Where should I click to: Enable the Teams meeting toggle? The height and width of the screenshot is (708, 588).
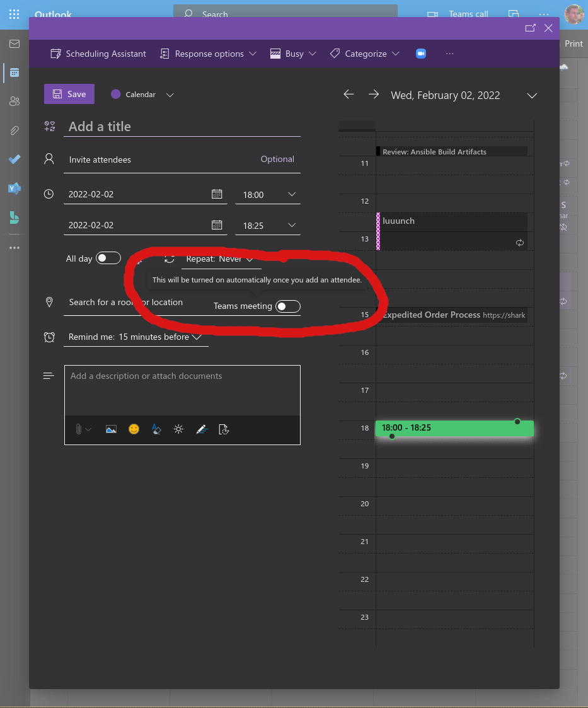288,306
